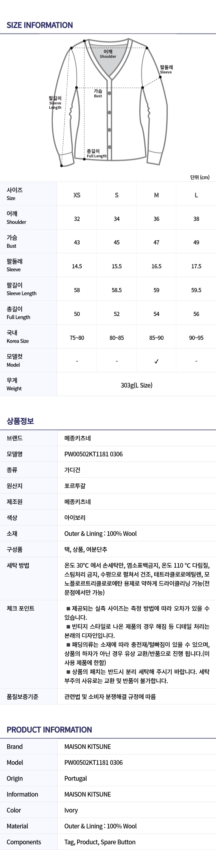Click the PRODUCT INFORMATION heading

click(x=49, y=730)
